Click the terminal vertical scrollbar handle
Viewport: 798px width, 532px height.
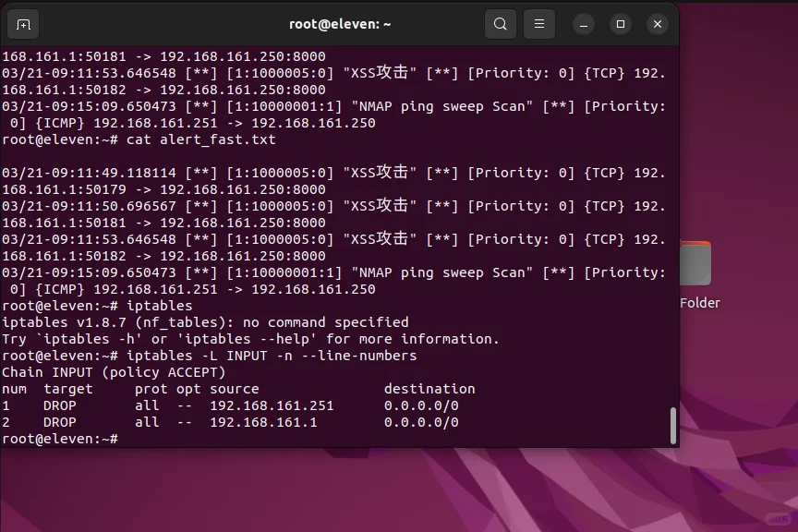tap(673, 426)
